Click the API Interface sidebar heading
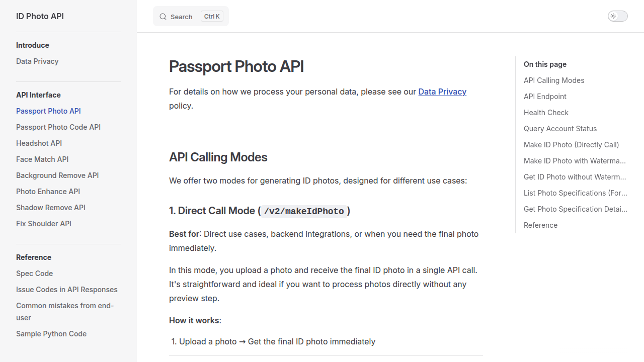Screen dimensions: 644x362 click(x=38, y=95)
